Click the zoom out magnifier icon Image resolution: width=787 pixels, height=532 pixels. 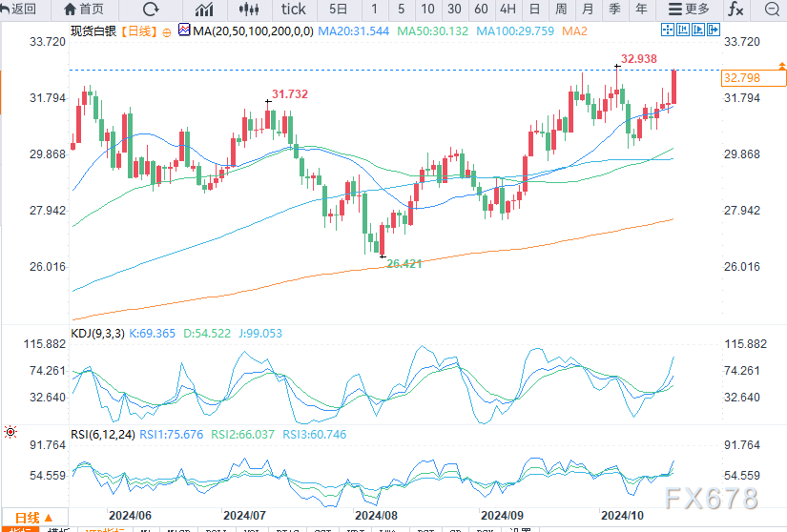773,10
